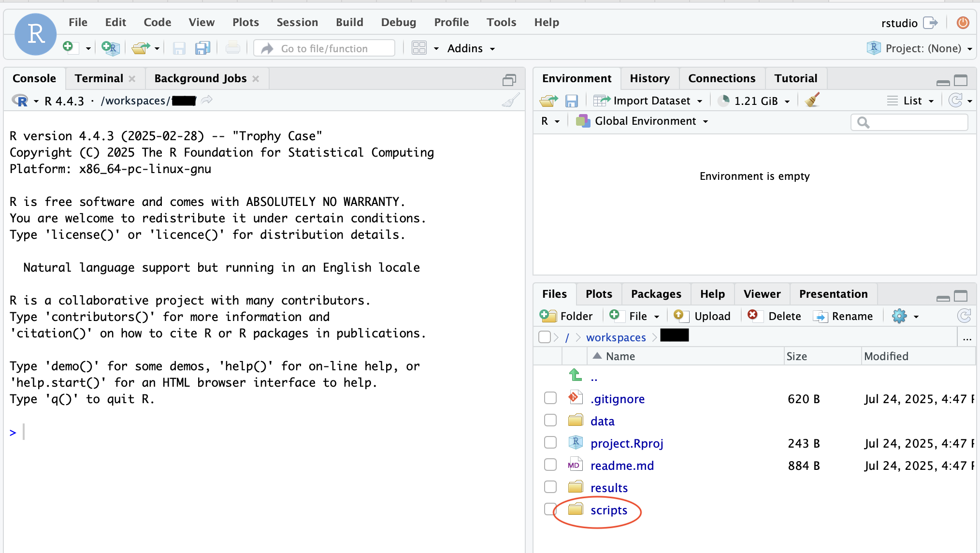
Task: Check the box next to .gitignore
Action: [x=550, y=398]
